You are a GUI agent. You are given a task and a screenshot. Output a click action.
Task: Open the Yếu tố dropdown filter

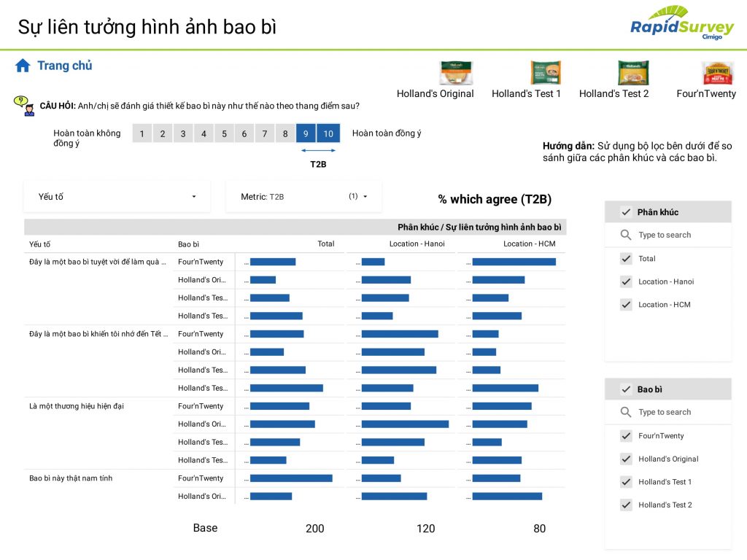[117, 197]
